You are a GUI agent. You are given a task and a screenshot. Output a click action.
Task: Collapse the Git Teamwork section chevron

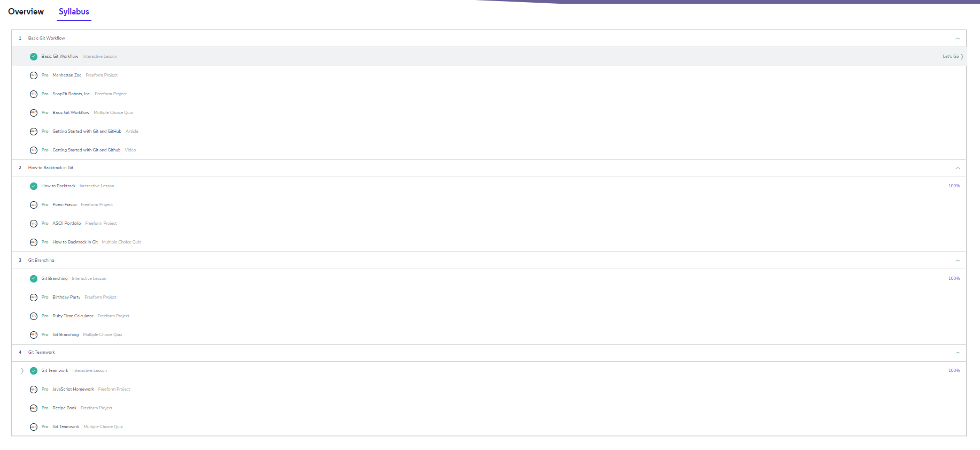[x=958, y=353]
